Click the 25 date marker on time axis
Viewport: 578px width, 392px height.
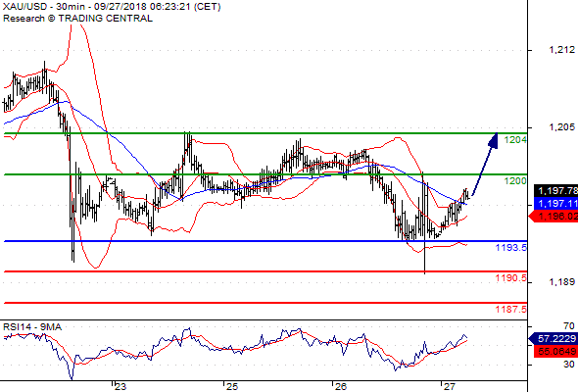click(x=232, y=386)
